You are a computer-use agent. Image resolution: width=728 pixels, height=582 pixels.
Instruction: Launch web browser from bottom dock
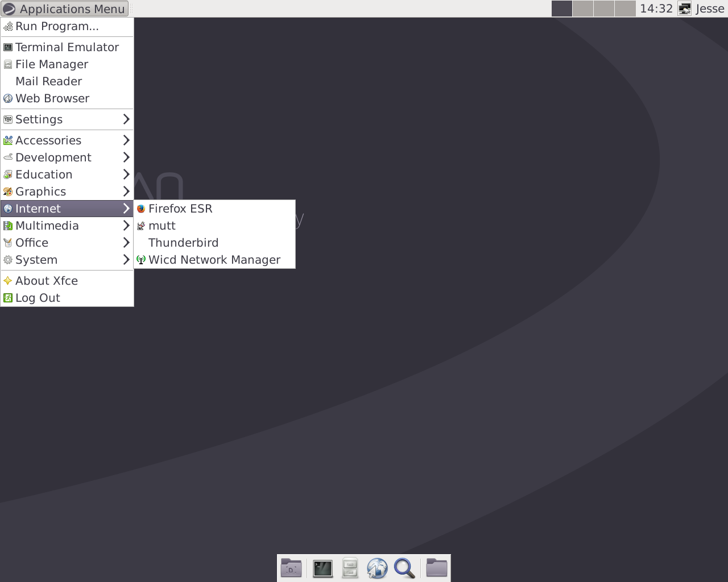377,568
